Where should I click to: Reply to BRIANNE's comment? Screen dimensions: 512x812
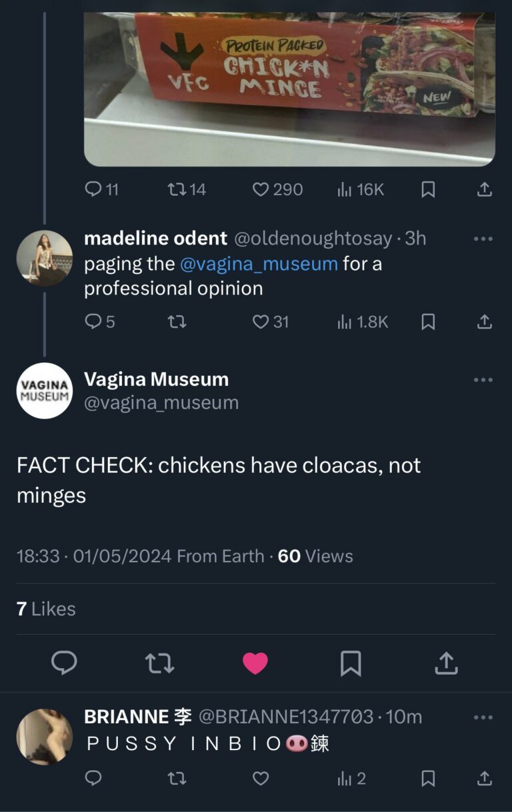click(x=91, y=777)
